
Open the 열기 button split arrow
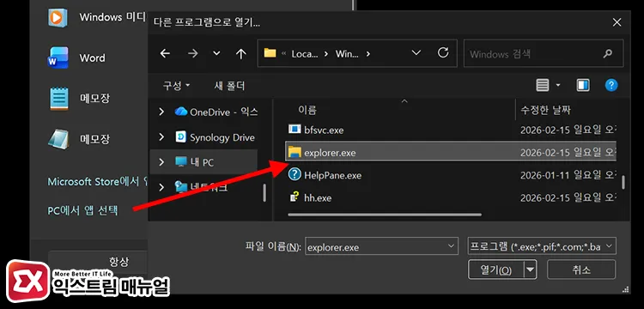(x=531, y=270)
